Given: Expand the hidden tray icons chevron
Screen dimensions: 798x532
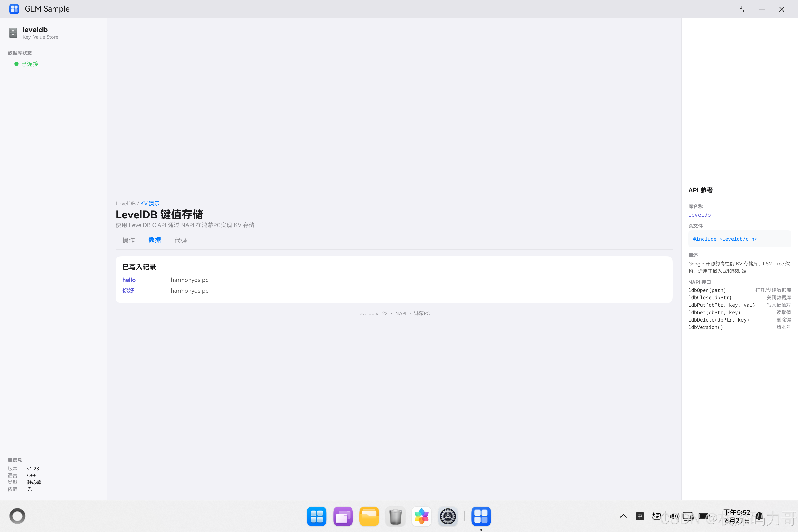Looking at the screenshot, I should (x=623, y=516).
